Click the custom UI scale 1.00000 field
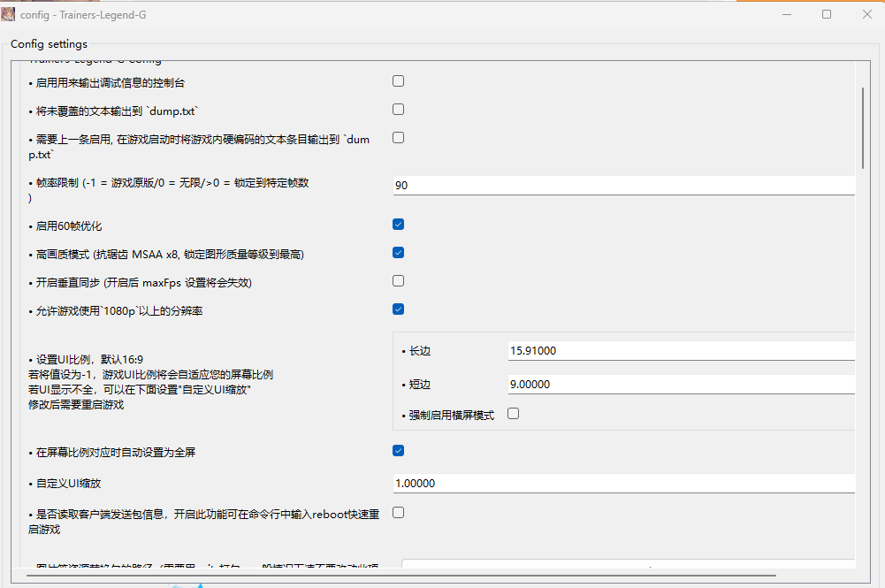Viewport: 885px width, 588px height. point(619,483)
